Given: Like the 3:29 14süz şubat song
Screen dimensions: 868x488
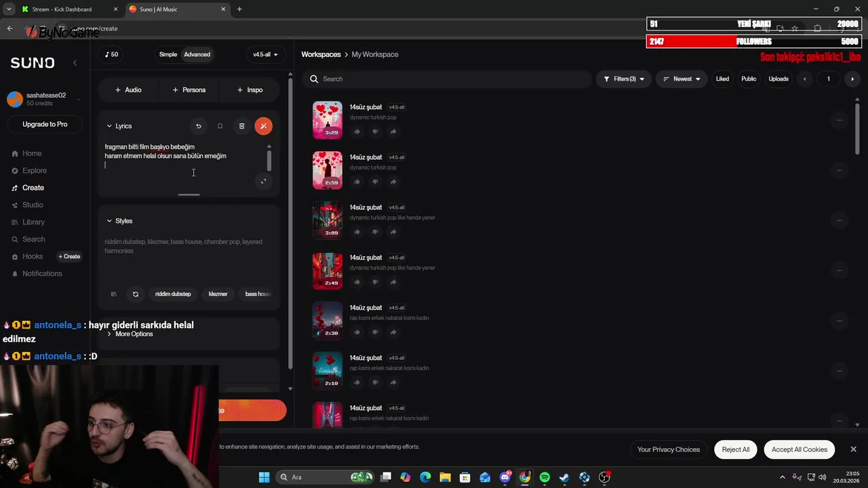Looking at the screenshot, I should pyautogui.click(x=357, y=131).
